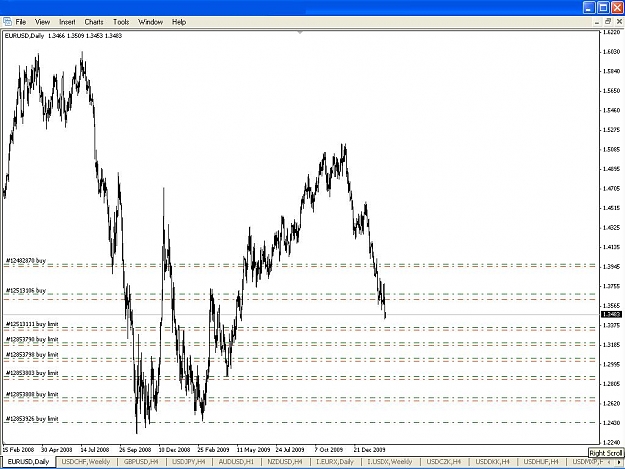Screen dimensions: 625x469
Task: Click the 1.3945 price scale label
Action: click(x=612, y=267)
